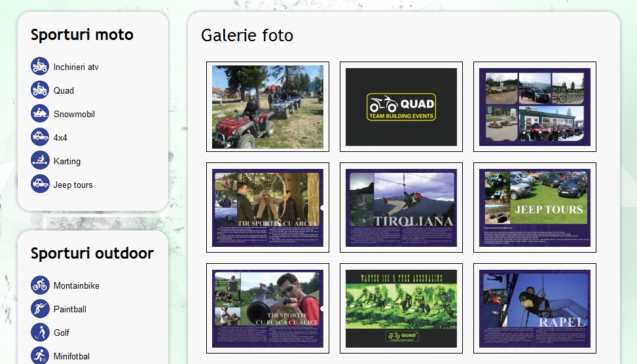
Task: Click the Galerie foto heading
Action: coord(247,35)
